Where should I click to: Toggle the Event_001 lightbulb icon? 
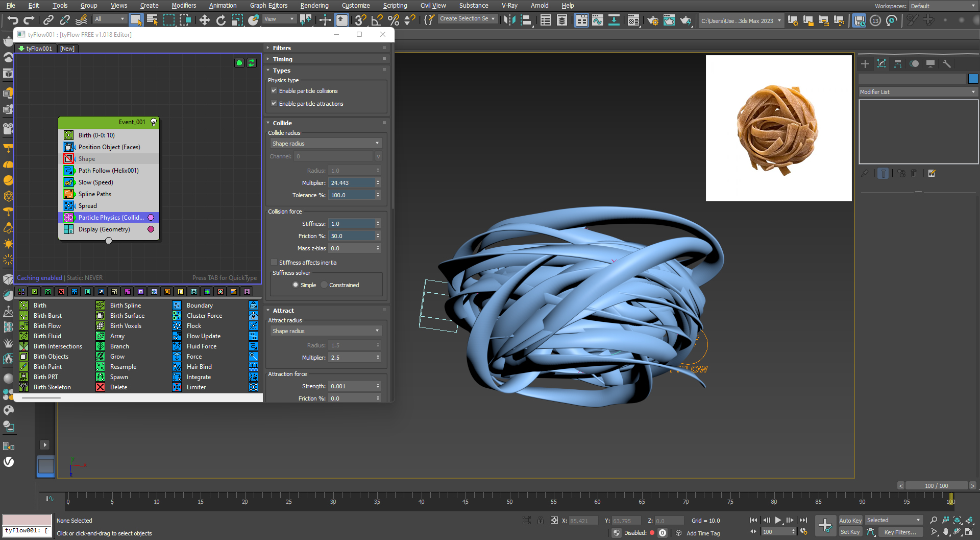(154, 122)
